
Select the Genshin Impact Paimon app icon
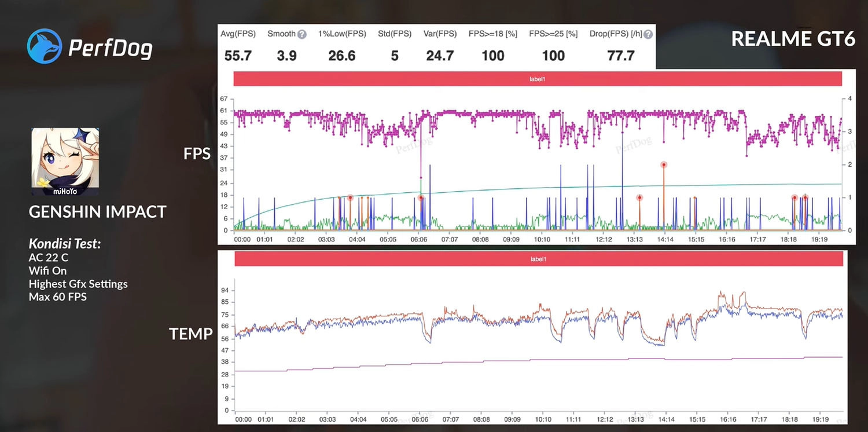click(65, 162)
